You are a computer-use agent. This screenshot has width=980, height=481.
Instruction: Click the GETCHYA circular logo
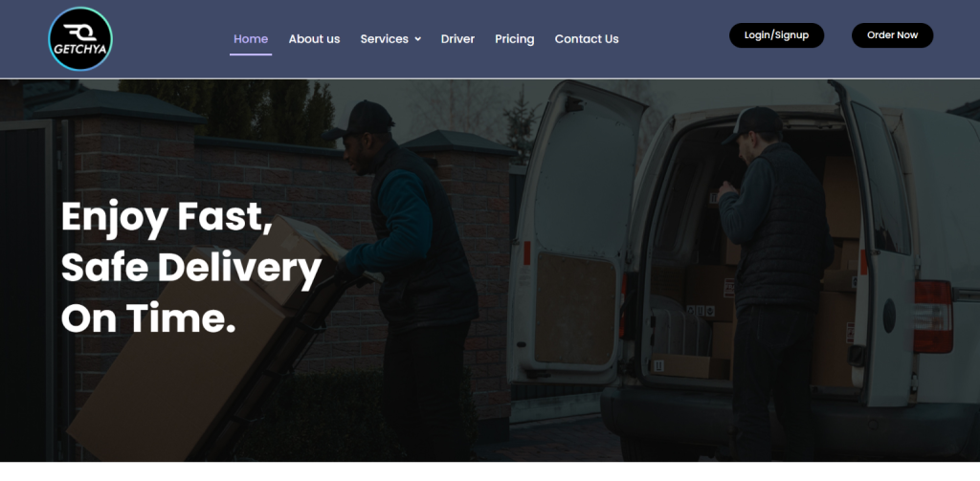click(x=80, y=39)
